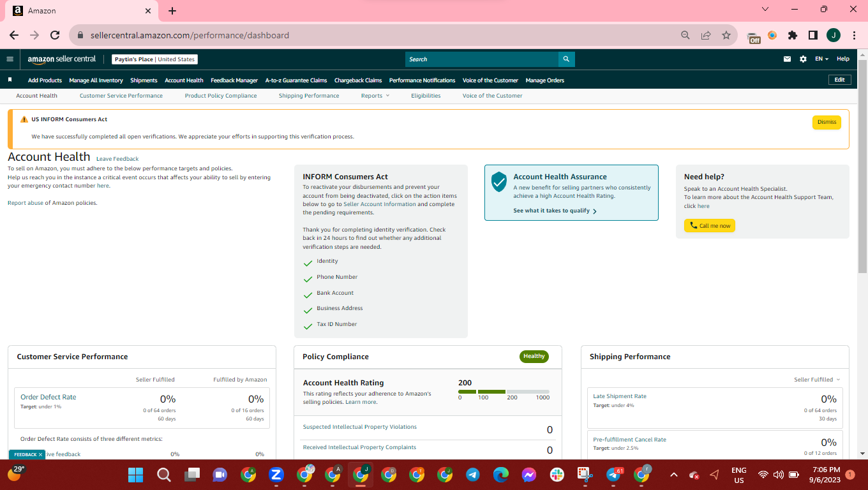The width and height of the screenshot is (868, 490).
Task: Open the EN language dropdown
Action: pyautogui.click(x=821, y=59)
